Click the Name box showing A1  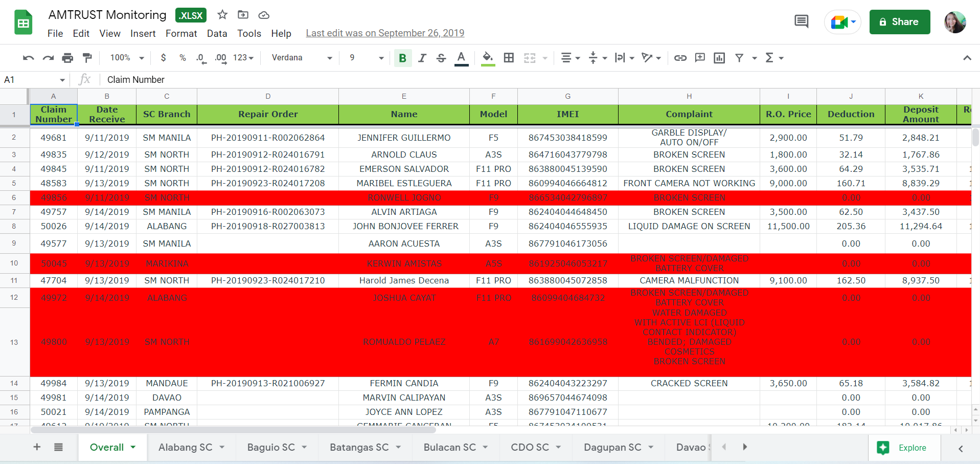(x=35, y=80)
